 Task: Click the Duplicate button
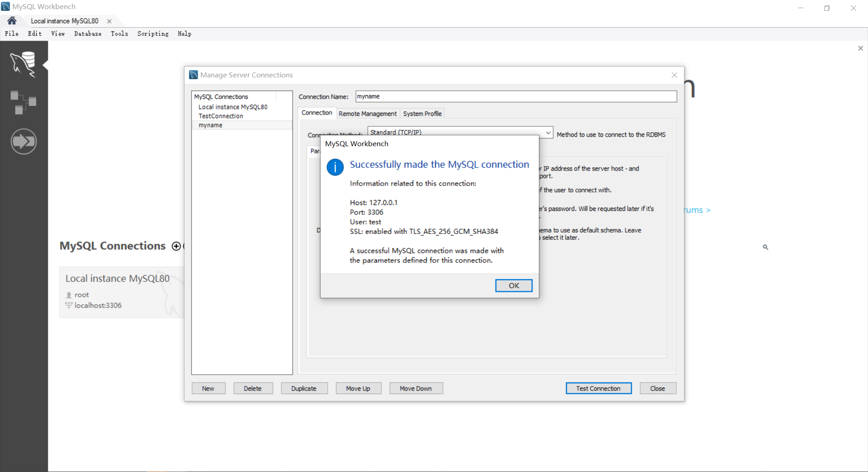(304, 388)
